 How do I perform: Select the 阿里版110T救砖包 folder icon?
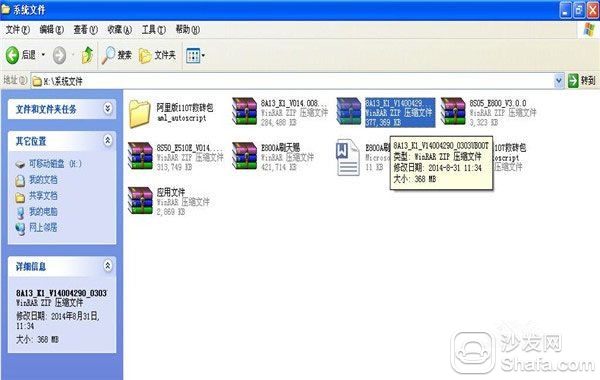[x=139, y=113]
